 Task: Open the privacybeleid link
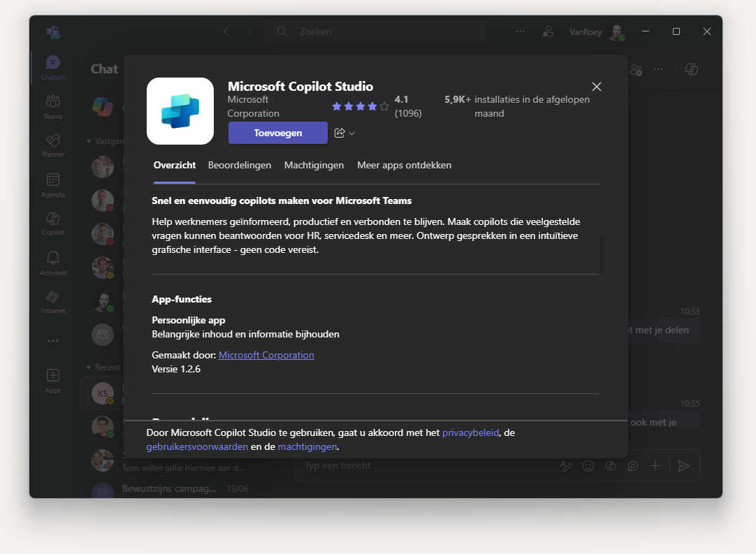(x=470, y=432)
